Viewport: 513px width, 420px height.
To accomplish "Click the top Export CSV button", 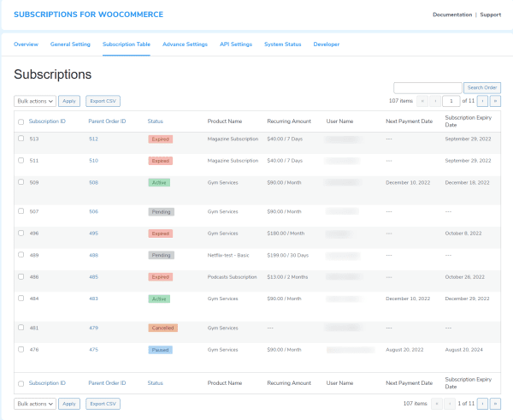I will pyautogui.click(x=103, y=101).
